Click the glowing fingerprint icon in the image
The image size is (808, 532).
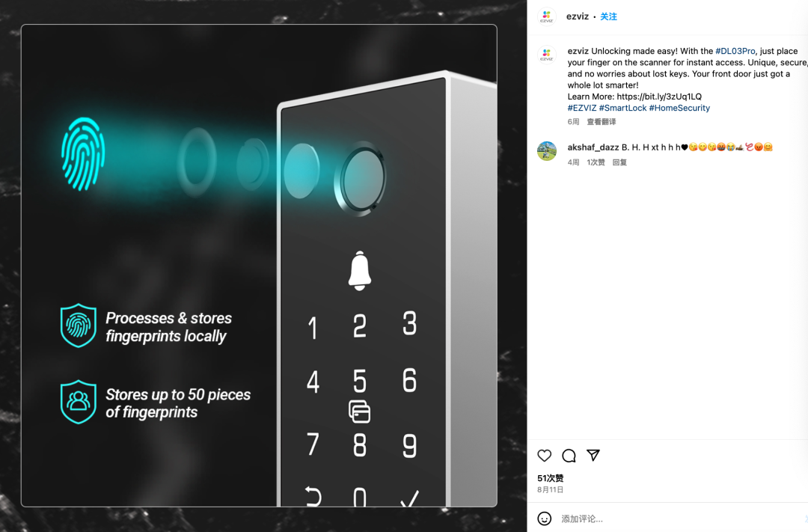pos(83,154)
